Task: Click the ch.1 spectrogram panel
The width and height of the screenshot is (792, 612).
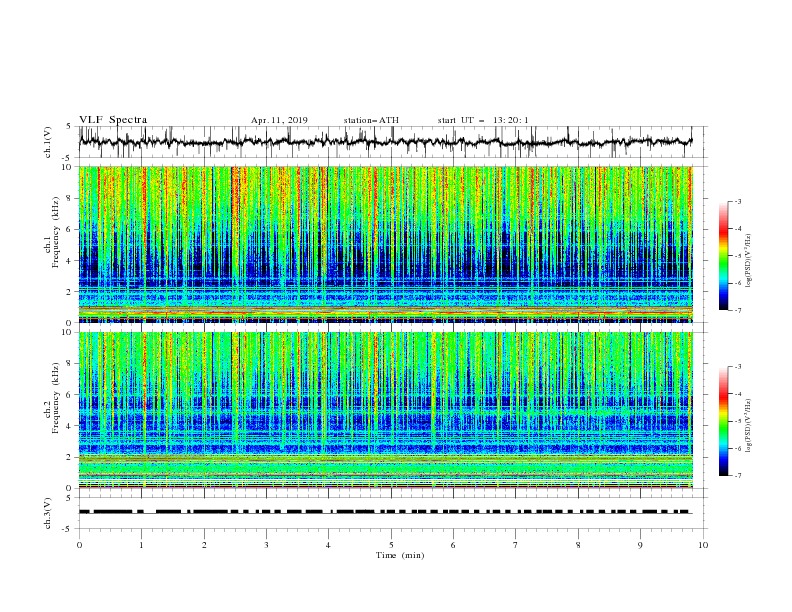Action: [385, 244]
